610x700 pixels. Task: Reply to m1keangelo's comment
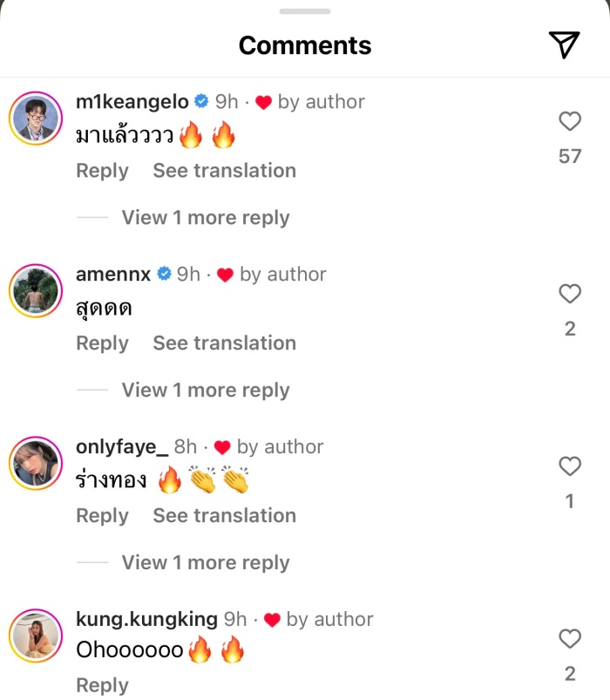pyautogui.click(x=102, y=171)
